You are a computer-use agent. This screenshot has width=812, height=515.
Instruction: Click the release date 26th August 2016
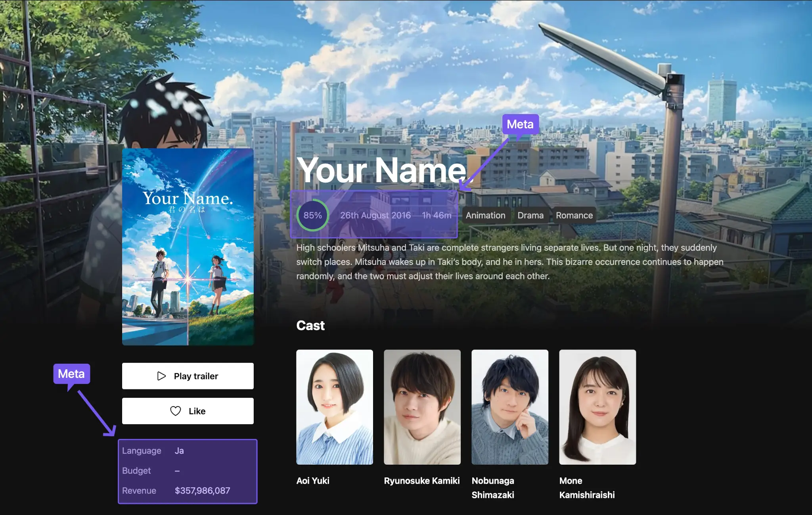pos(375,215)
